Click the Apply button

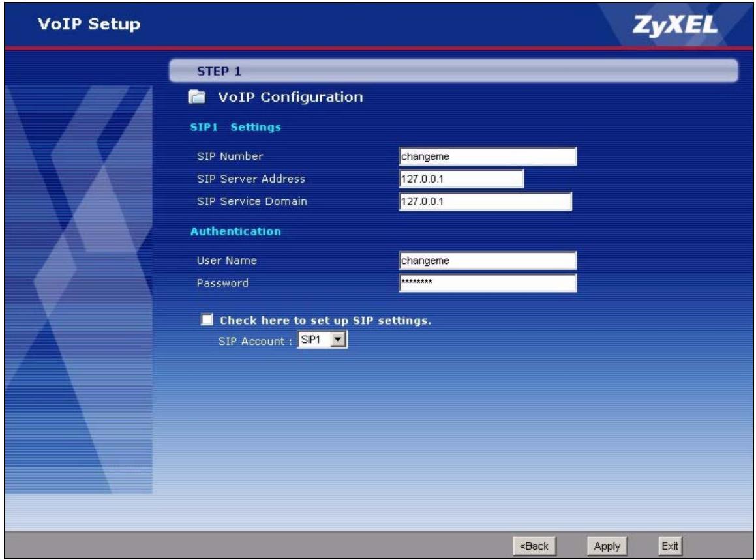click(x=607, y=546)
